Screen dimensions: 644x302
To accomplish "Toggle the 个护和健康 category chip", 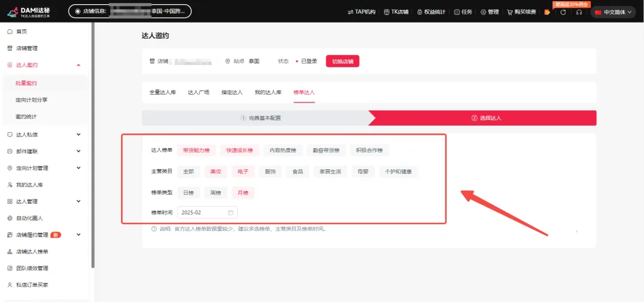I will tap(398, 172).
